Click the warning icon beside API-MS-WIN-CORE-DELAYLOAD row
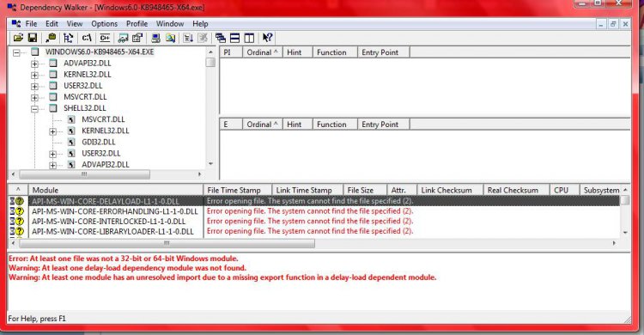The width and height of the screenshot is (644, 335). click(19, 201)
